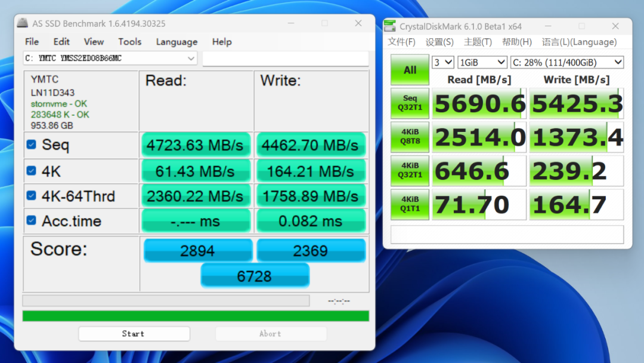Click the CrystalDiskMark Seq read value 5690.6
This screenshot has height=363, width=644.
[479, 103]
